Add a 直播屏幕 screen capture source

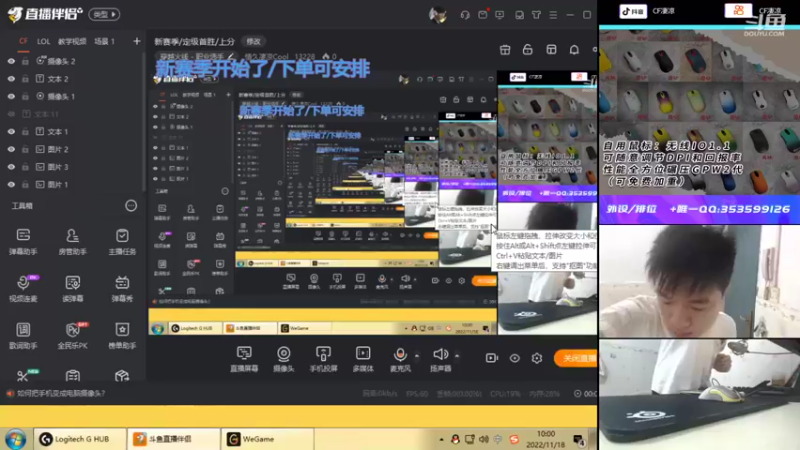click(x=244, y=359)
